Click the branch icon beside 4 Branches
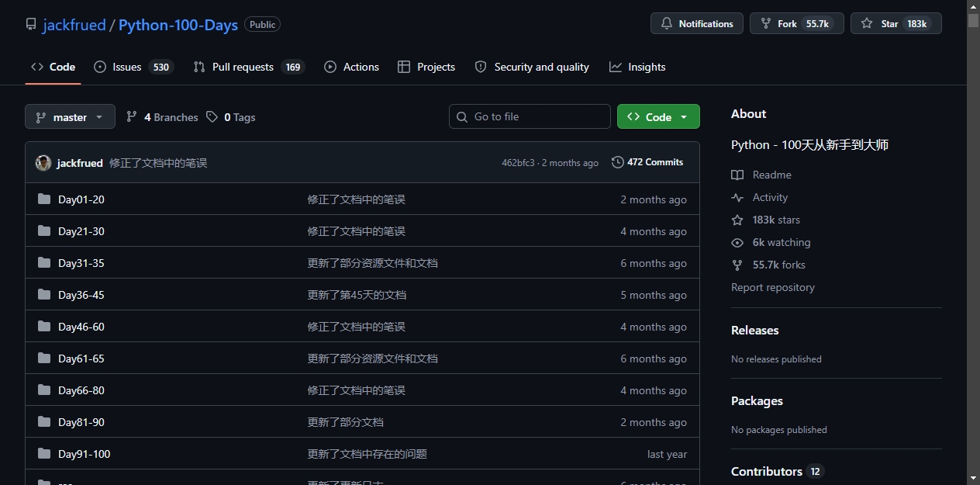The image size is (980, 485). coord(132,116)
